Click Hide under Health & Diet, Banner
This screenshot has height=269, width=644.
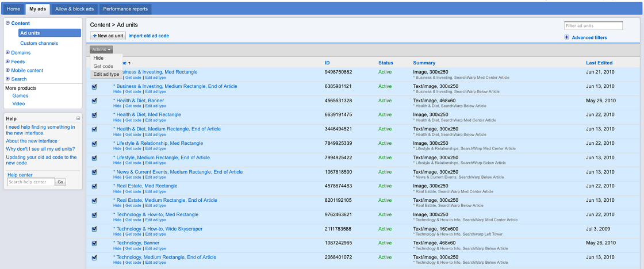coord(117,106)
